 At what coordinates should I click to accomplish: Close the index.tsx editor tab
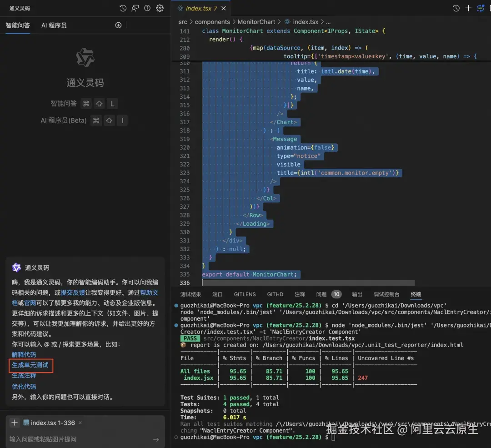224,9
